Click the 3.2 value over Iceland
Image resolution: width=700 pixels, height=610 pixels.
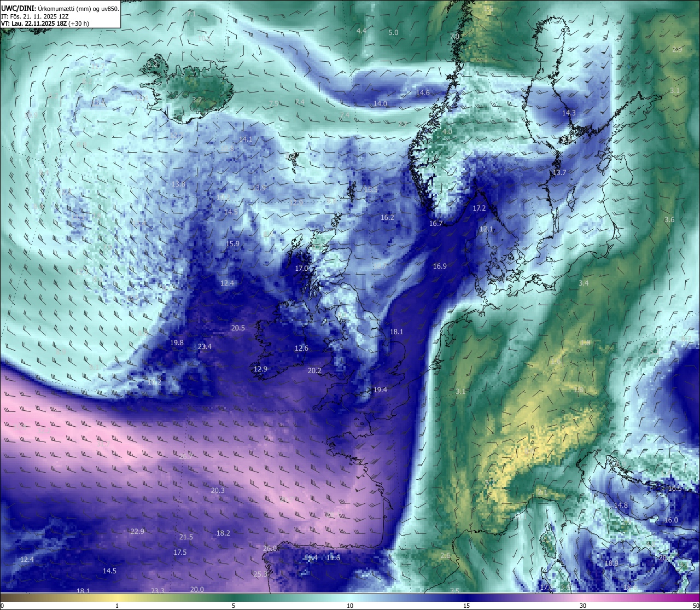tap(197, 100)
